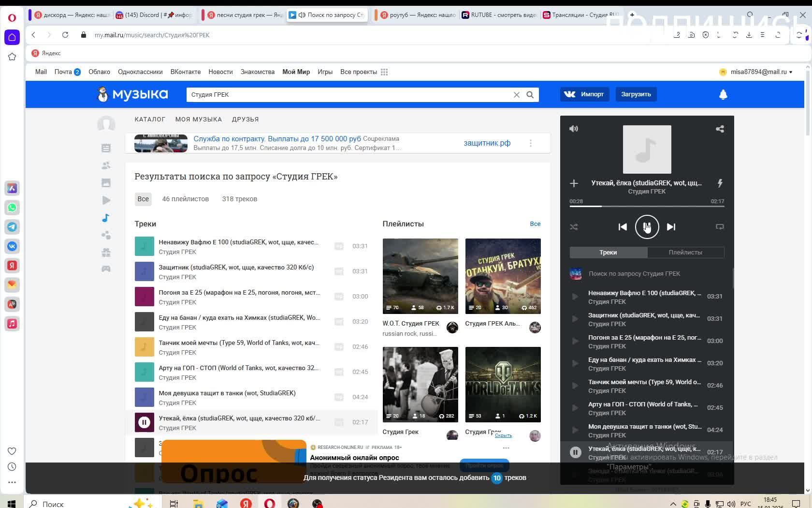Skip to the previous track
The image size is (812, 508).
click(623, 227)
